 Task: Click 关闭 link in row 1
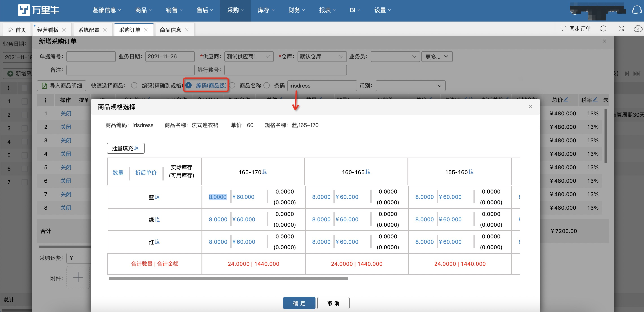point(66,114)
